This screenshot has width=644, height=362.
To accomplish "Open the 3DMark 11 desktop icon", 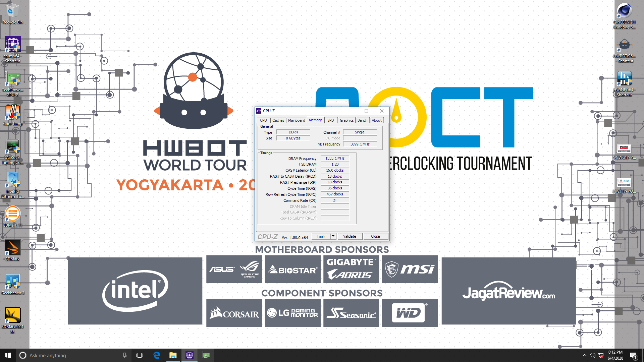I will [12, 217].
